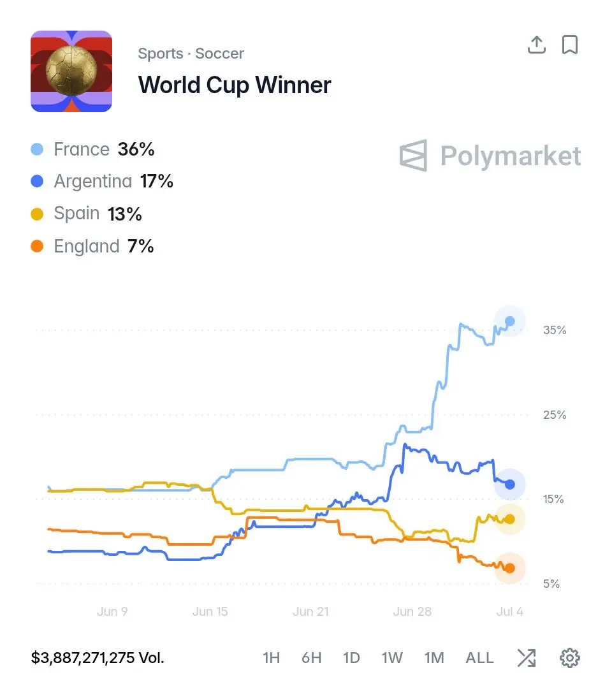Click England's endpoint marker on chart
Viewport: 612px width, 700px height.
click(510, 568)
